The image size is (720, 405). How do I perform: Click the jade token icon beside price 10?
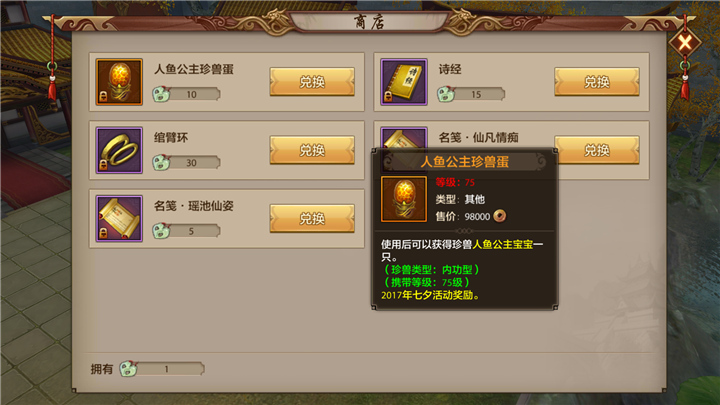[161, 94]
